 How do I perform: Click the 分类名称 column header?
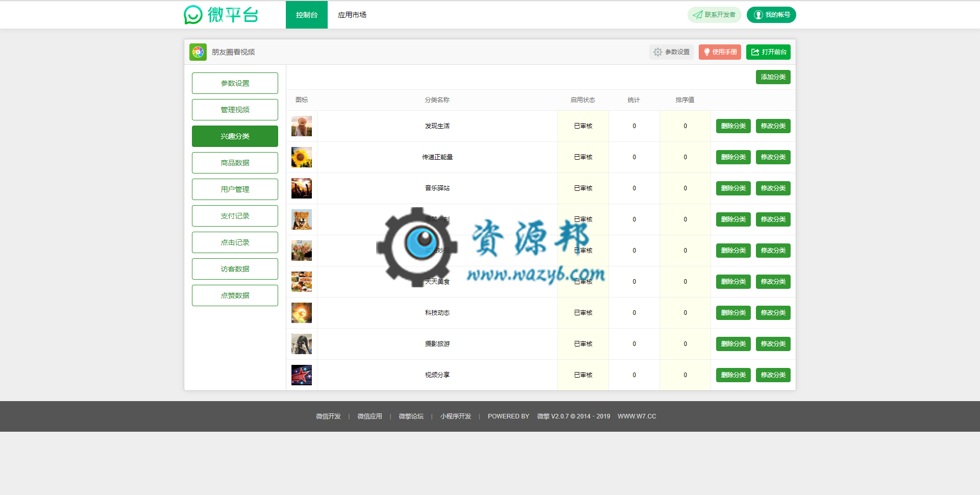click(x=437, y=100)
